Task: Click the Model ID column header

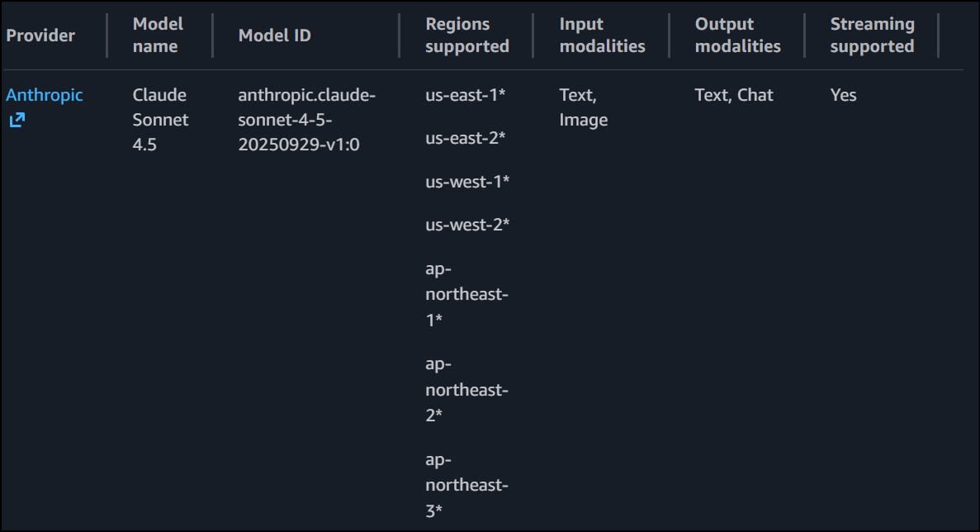Action: click(274, 36)
